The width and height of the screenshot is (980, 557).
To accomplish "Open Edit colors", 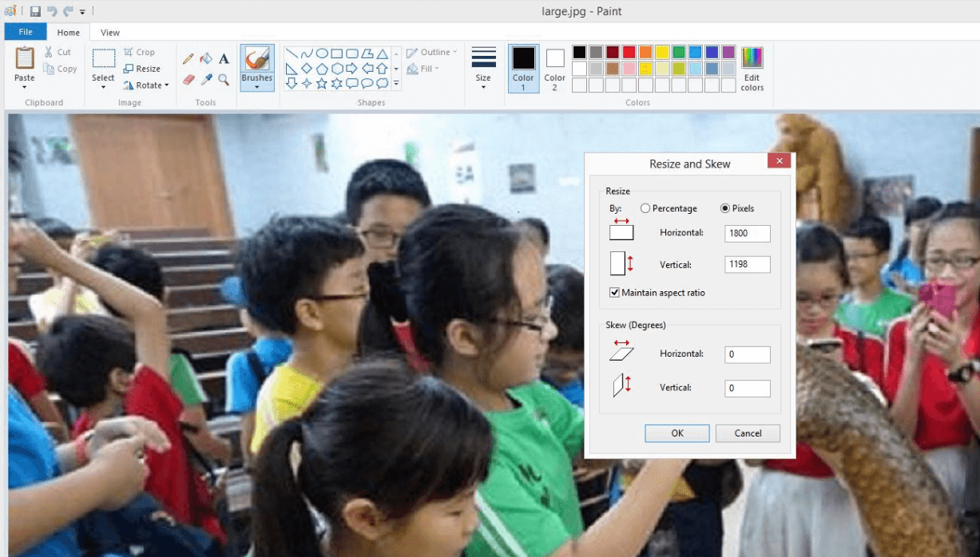I will (752, 69).
